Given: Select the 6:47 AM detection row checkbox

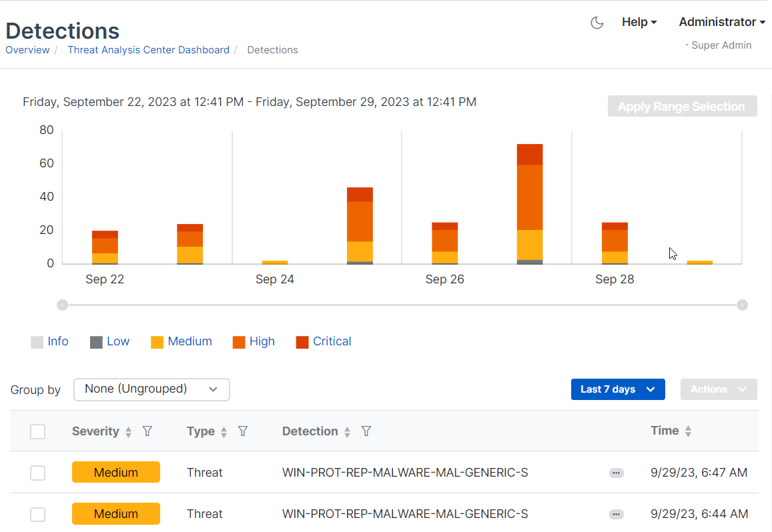Looking at the screenshot, I should (x=38, y=473).
